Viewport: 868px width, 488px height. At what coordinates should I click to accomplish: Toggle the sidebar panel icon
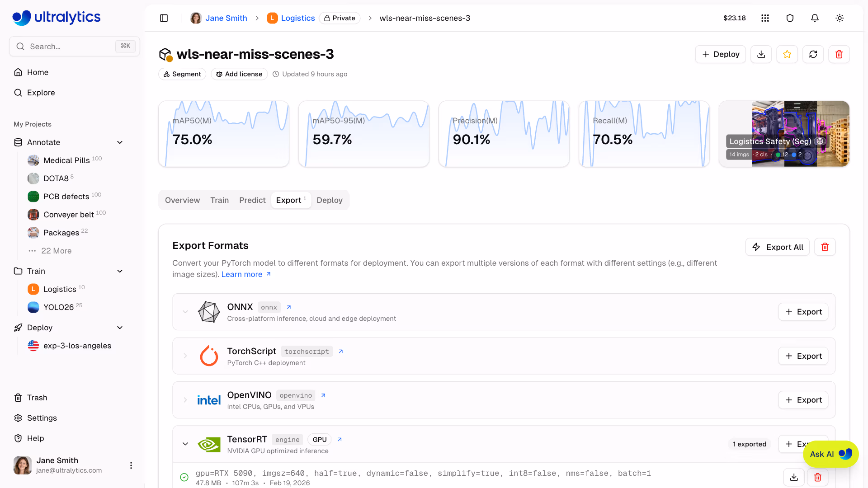click(x=164, y=18)
